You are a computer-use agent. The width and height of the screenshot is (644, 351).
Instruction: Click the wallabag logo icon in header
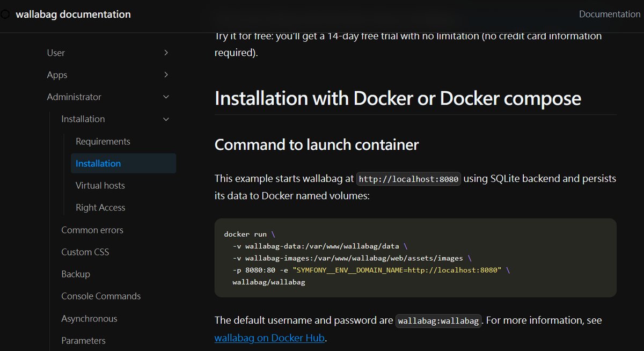pos(5,14)
